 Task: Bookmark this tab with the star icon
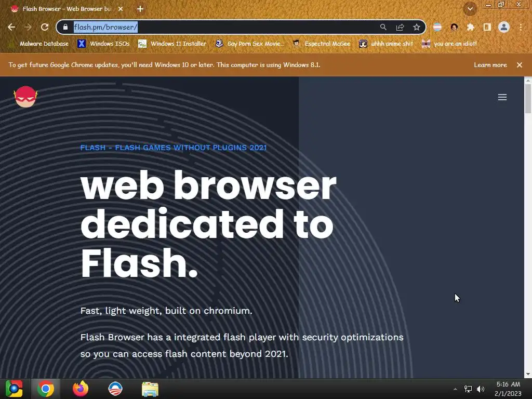tap(417, 27)
